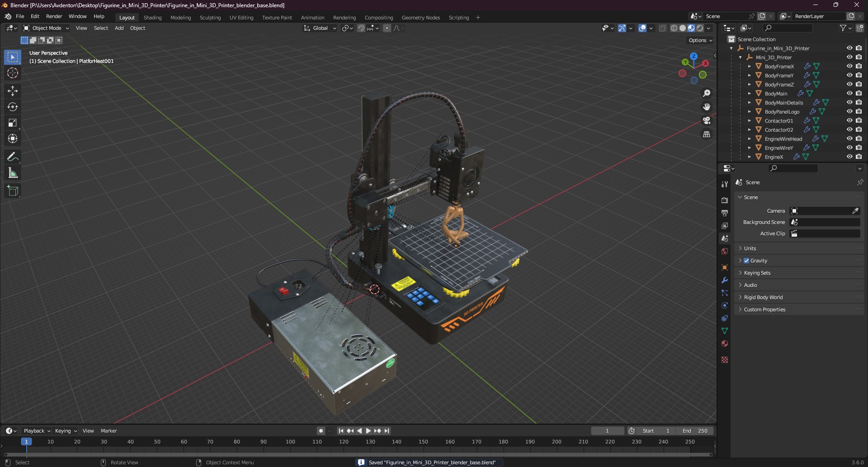Switch to orthographic/perspective view icon
This screenshot has width=868, height=467.
[x=707, y=134]
